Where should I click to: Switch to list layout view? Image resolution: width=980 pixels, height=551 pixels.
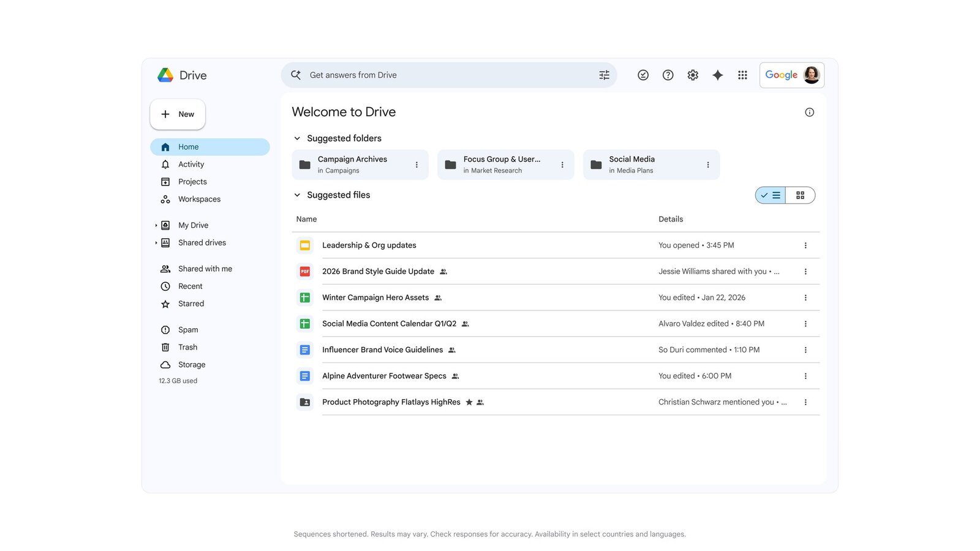pos(771,195)
